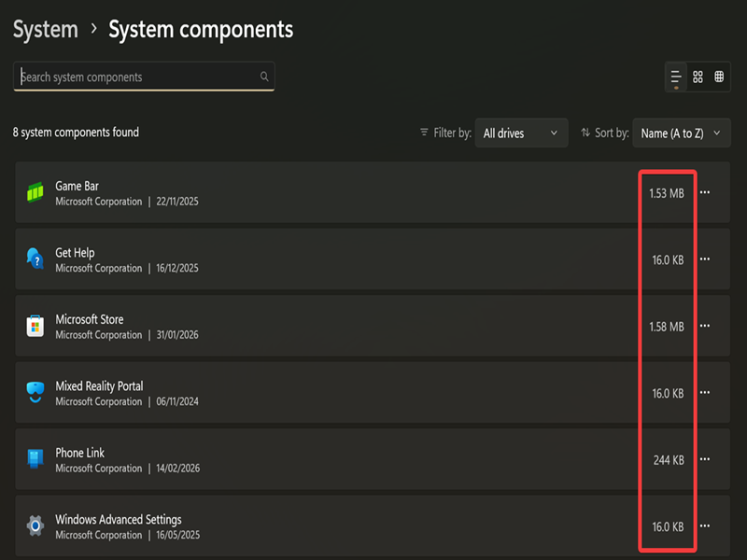Click the Filter by label
This screenshot has width=747, height=560.
[x=452, y=133]
